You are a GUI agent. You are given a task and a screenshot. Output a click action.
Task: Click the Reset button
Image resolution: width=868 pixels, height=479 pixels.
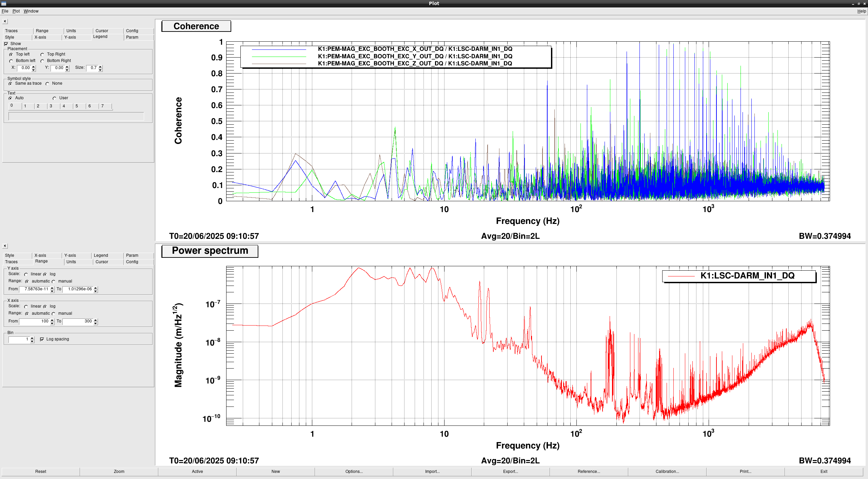[x=41, y=472]
